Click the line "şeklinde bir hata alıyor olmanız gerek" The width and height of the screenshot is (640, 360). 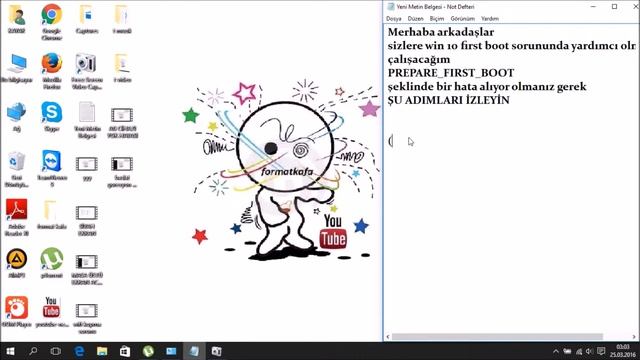487,87
